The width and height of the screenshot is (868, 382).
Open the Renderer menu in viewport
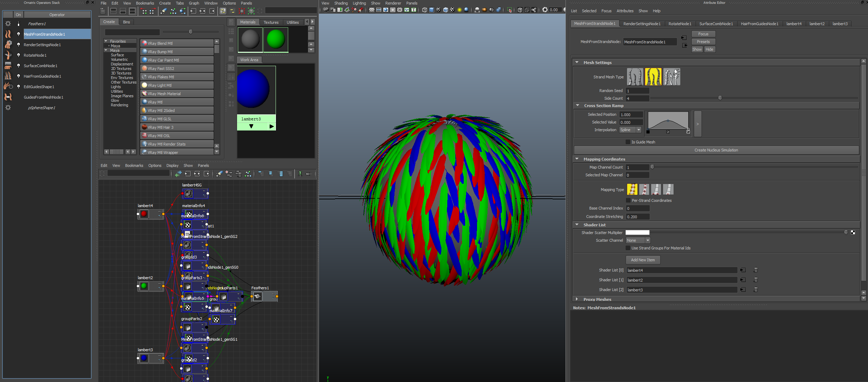tap(393, 3)
